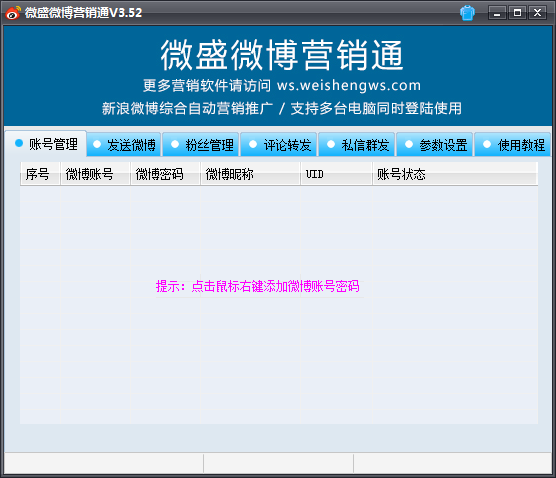Viewport: 556px width, 478px height.
Task: Open the 使用教程 tab
Action: coord(513,145)
